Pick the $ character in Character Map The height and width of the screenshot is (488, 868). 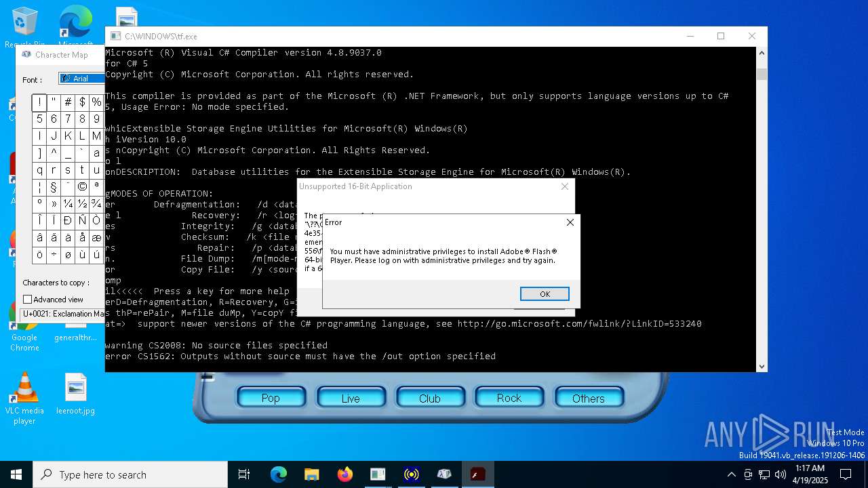click(x=82, y=102)
